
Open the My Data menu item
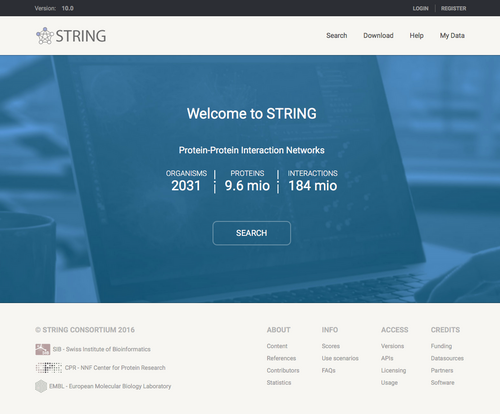click(x=452, y=35)
